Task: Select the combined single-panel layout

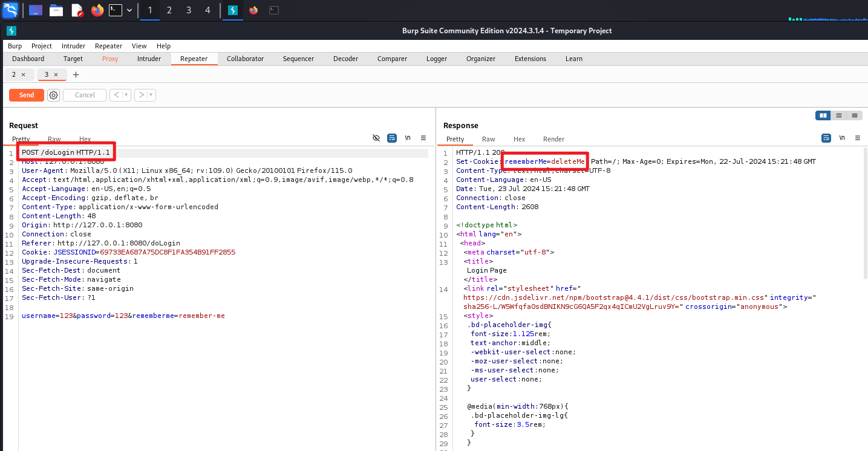Action: click(854, 115)
